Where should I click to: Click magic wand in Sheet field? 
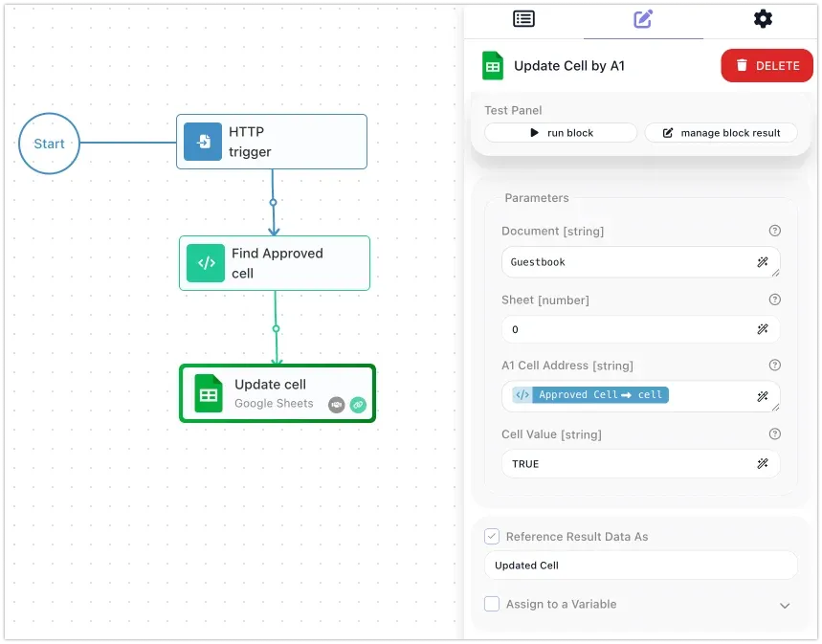pos(763,329)
